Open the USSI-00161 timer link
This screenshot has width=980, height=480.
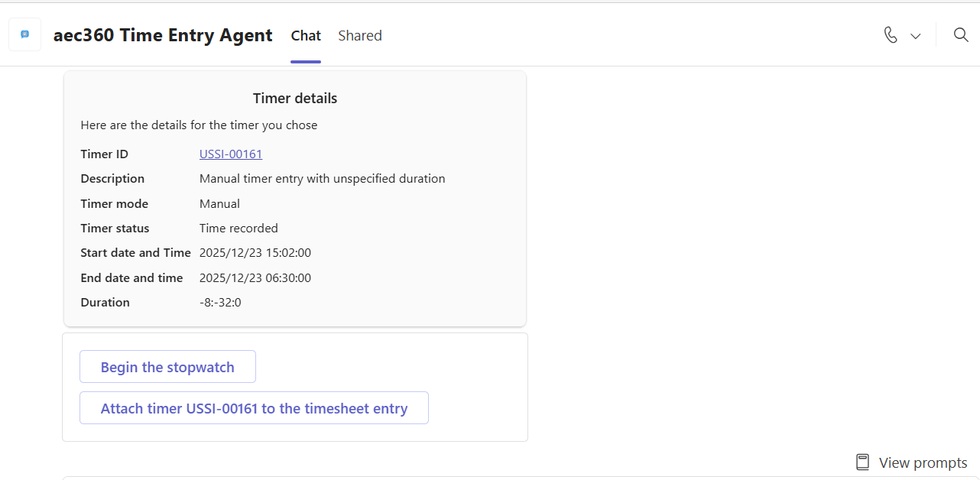[231, 154]
